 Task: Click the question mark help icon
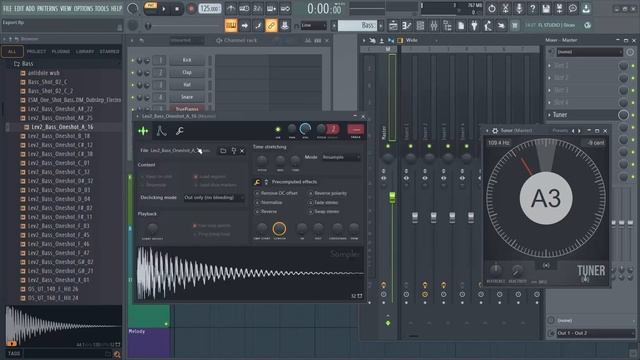(532, 9)
